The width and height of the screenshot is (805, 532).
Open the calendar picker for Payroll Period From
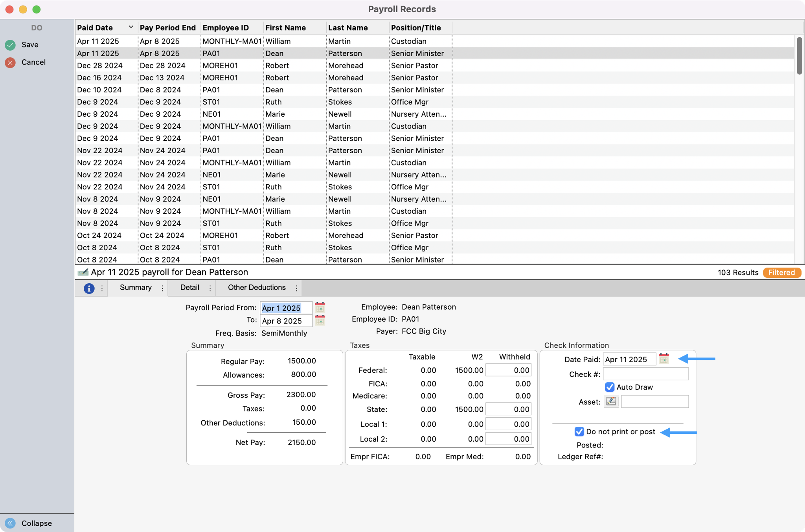[x=320, y=308]
